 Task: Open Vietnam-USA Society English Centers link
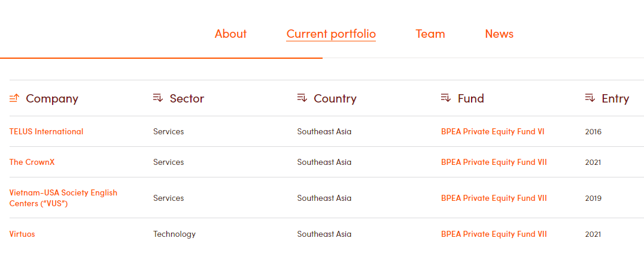click(63, 198)
